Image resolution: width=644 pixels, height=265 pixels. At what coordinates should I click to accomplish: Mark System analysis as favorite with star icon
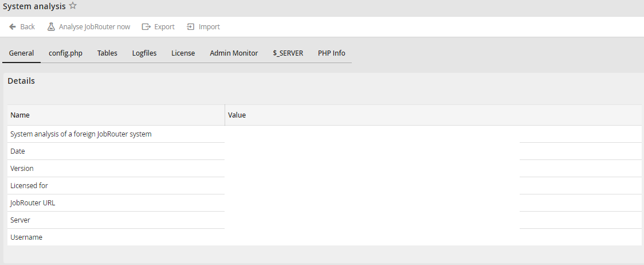73,6
